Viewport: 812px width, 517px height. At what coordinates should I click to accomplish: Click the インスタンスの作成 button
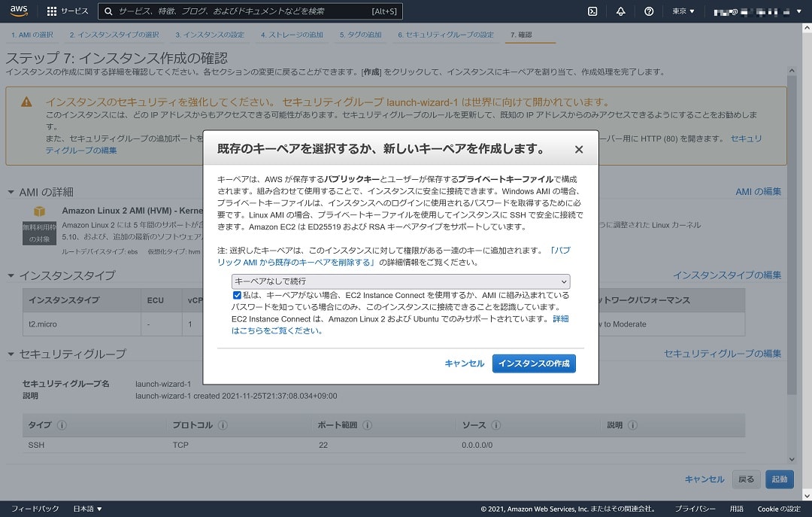tap(534, 363)
